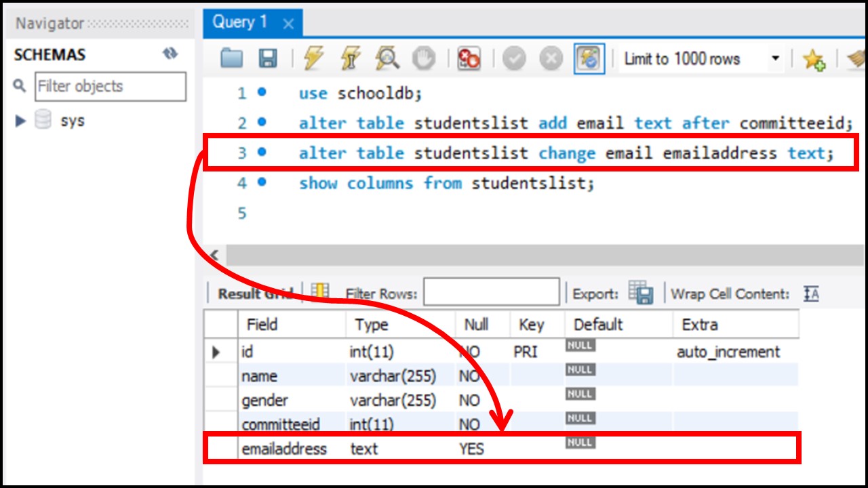Viewport: 868px width, 488px height.
Task: Select the 'committeeid' field cell
Action: tap(292, 424)
